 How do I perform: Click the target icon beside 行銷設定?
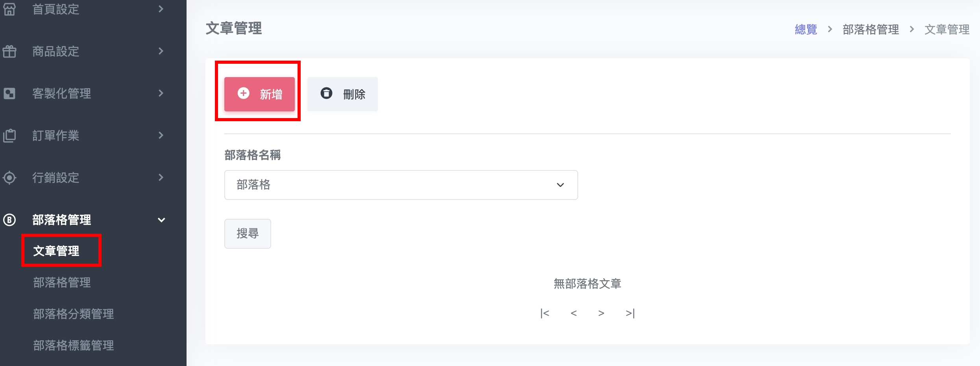[9, 177]
